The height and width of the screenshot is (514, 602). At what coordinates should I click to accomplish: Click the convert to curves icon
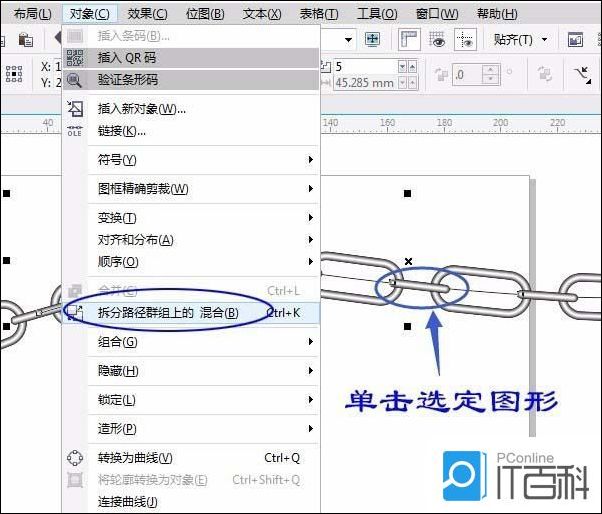pos(75,458)
